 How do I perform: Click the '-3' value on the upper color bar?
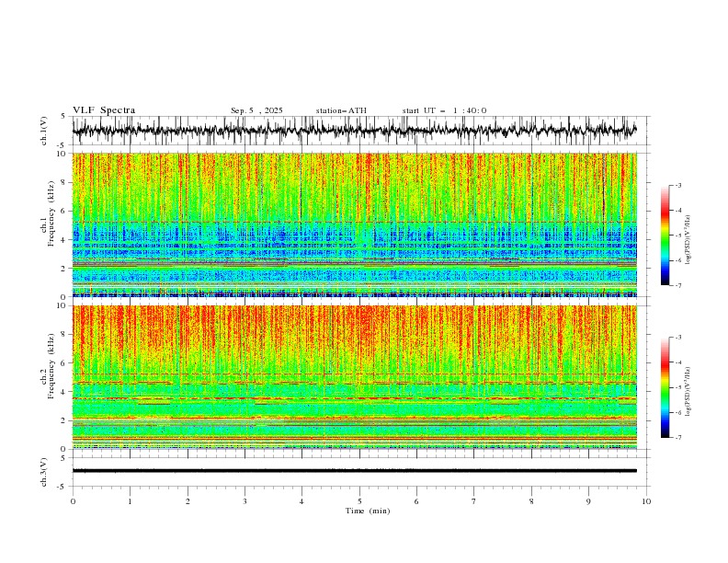(678, 185)
